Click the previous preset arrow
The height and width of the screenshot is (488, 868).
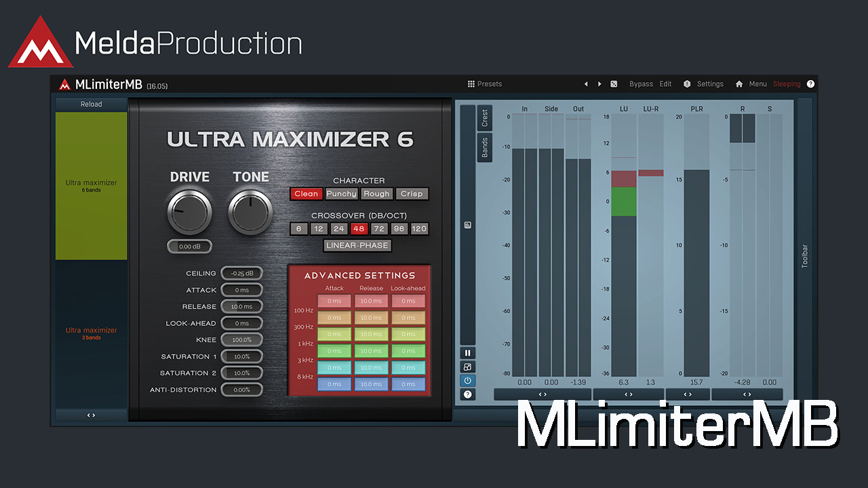point(586,84)
